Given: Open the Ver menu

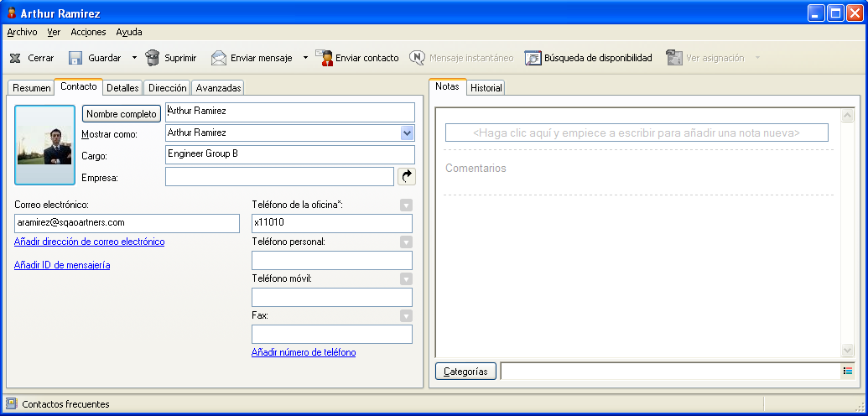Looking at the screenshot, I should (54, 32).
